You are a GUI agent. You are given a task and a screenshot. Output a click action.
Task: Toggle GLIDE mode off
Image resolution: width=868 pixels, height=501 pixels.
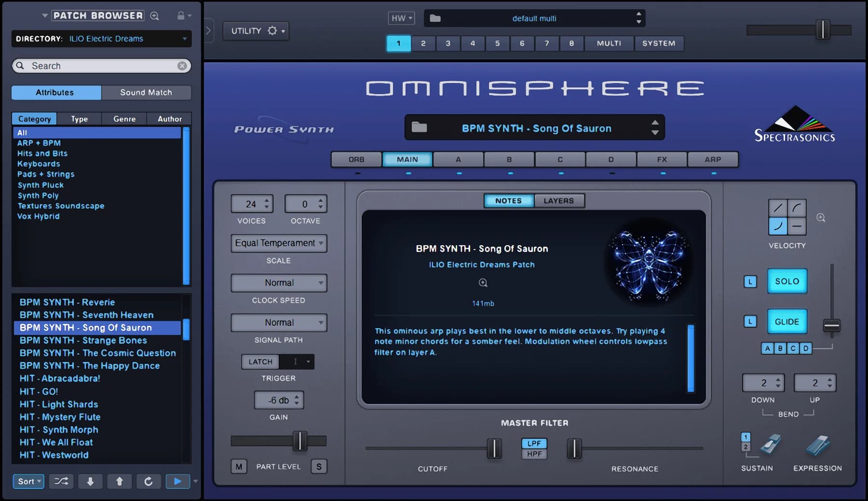point(787,321)
